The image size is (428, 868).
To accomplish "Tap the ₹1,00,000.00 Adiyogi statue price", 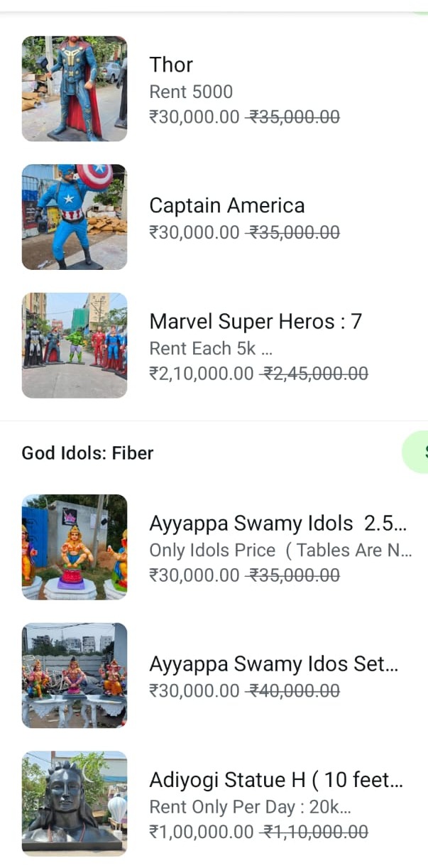I will click(201, 832).
